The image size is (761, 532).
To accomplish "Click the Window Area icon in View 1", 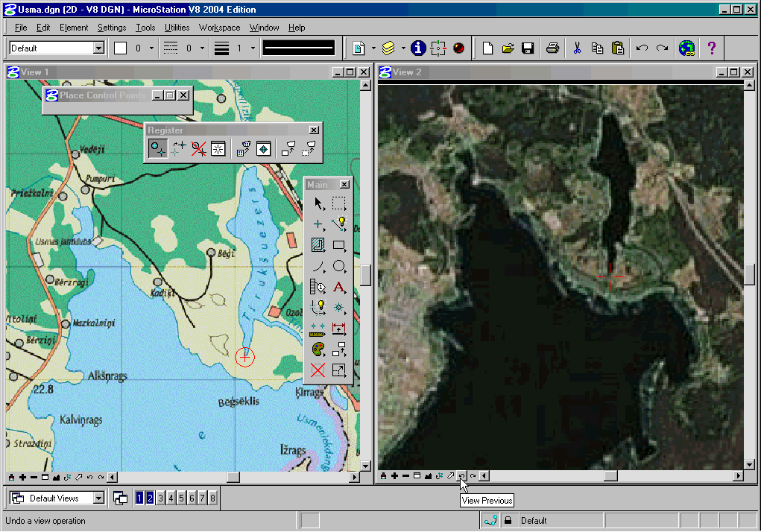I will tap(45, 478).
